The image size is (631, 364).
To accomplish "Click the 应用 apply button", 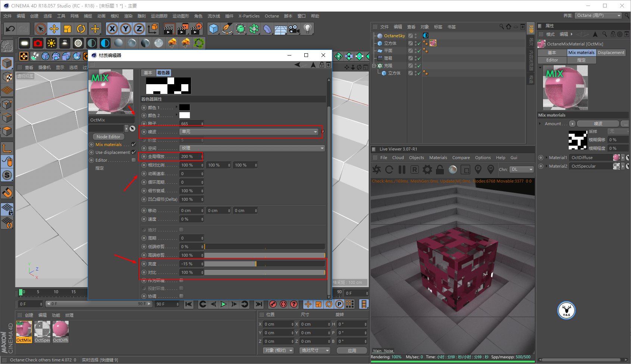I will coord(352,350).
